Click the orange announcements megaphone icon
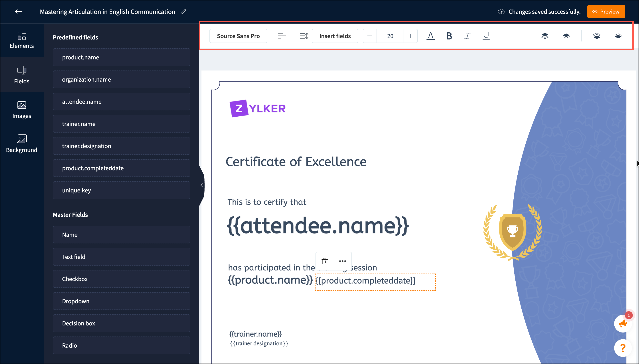This screenshot has width=639, height=364. [623, 323]
